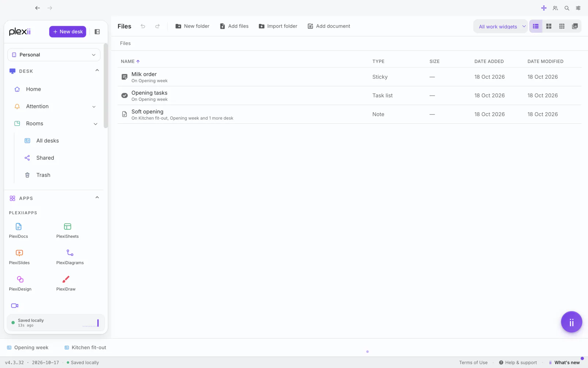Image resolution: width=588 pixels, height=368 pixels.
Task: Click Add document
Action: [x=329, y=26]
